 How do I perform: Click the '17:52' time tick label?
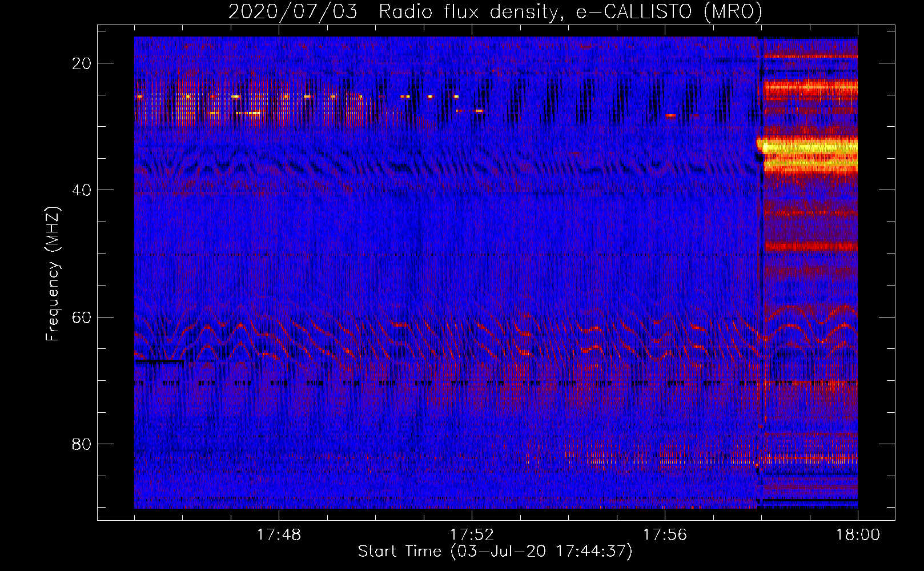click(472, 535)
